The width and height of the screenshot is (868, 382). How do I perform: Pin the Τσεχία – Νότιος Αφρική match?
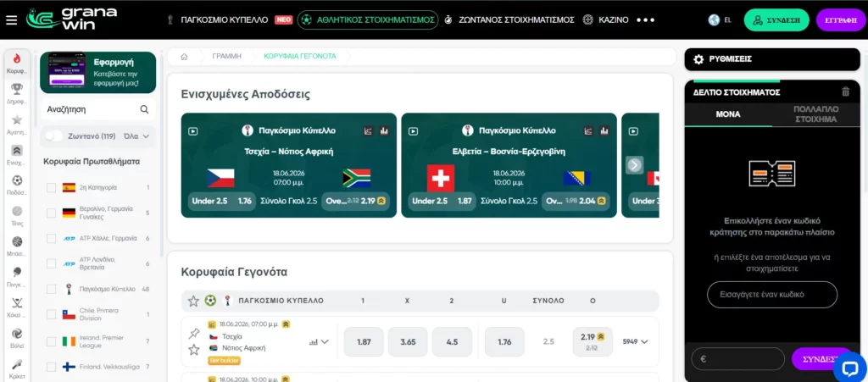pos(194,334)
